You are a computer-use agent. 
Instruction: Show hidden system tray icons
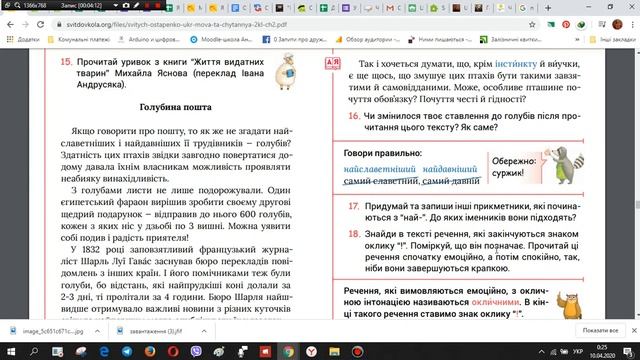(x=542, y=352)
